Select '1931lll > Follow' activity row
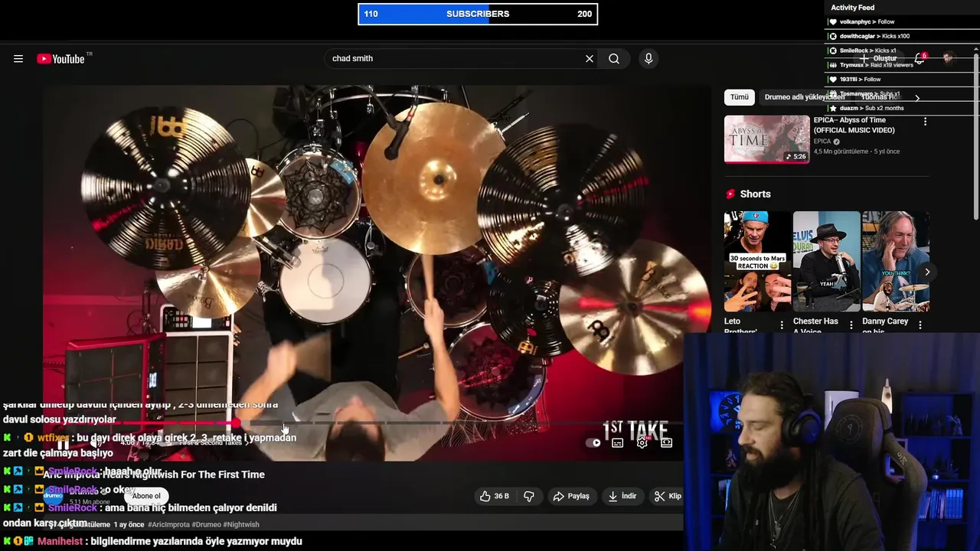 coord(900,79)
